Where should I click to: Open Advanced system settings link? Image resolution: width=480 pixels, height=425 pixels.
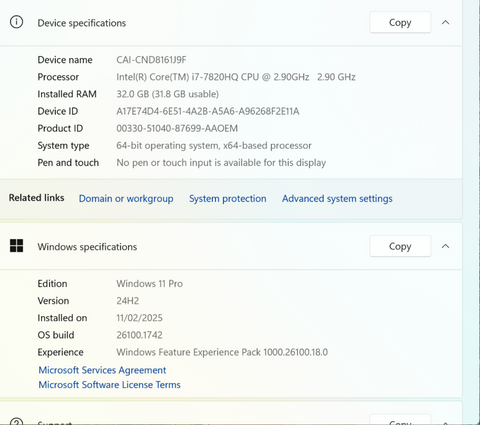(337, 199)
